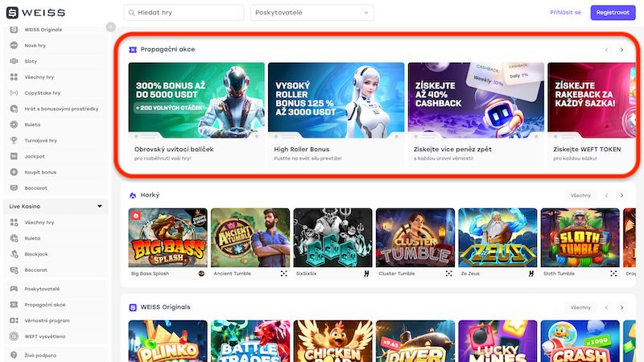Open the 40% cashback promo banner
Screen dimensions: 644x362
click(476, 100)
